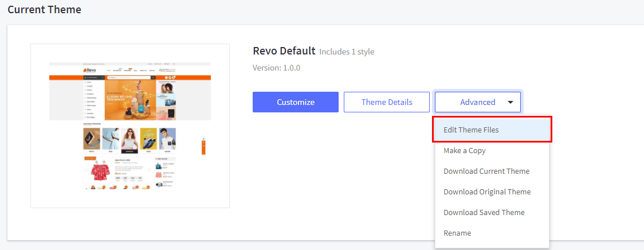Select Rename from the Advanced menu
The height and width of the screenshot is (250, 644).
[x=457, y=233]
